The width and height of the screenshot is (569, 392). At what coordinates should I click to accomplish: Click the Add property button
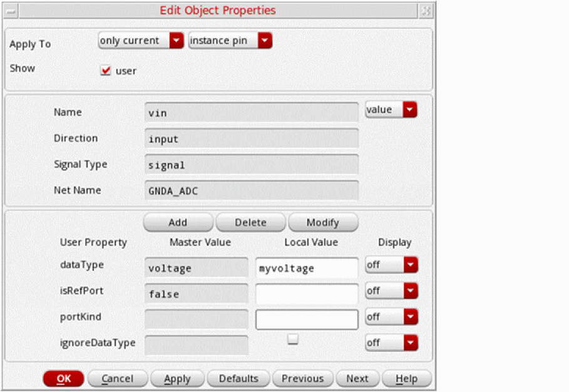[178, 222]
